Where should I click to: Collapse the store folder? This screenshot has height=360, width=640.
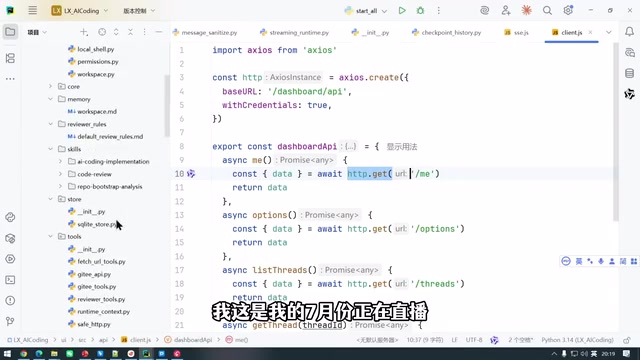point(51,199)
